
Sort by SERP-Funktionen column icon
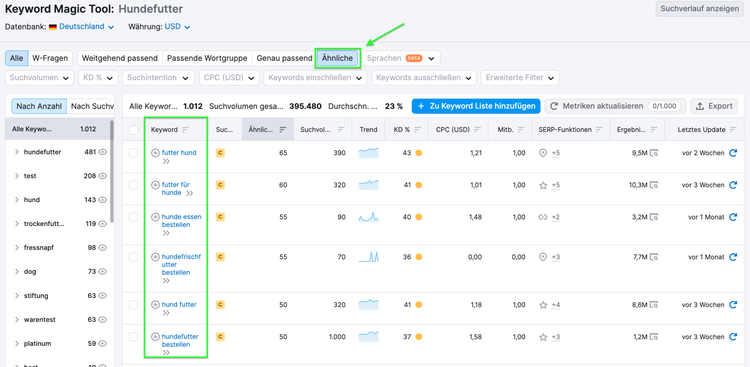(x=599, y=130)
